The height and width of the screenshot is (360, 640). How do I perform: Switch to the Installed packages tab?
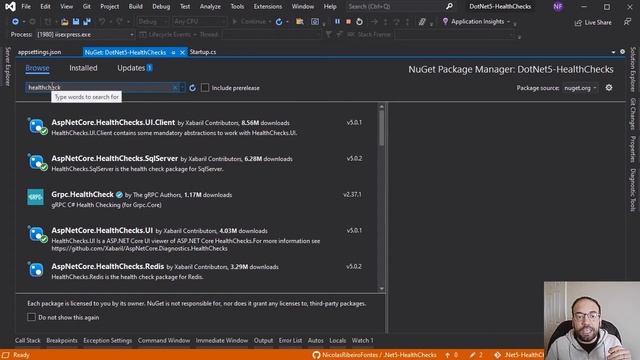[83, 68]
